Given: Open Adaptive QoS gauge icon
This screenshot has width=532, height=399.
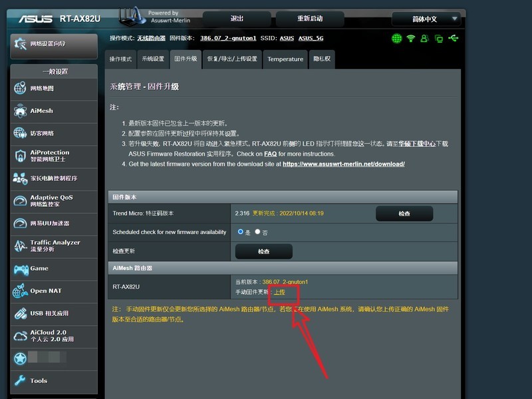Looking at the screenshot, I should tap(20, 201).
